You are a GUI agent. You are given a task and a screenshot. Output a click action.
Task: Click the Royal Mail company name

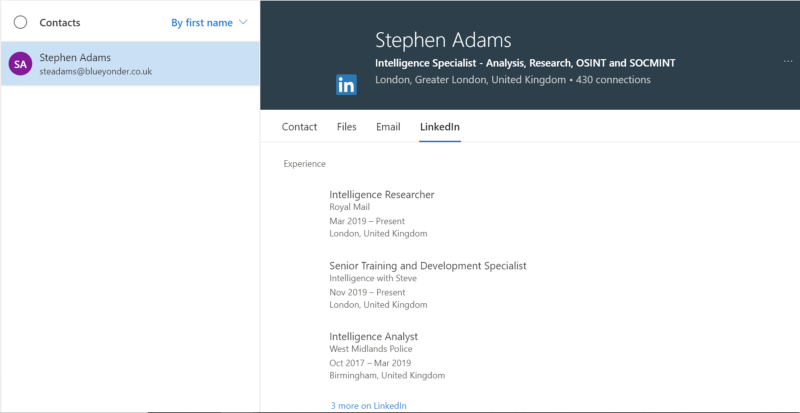[349, 207]
